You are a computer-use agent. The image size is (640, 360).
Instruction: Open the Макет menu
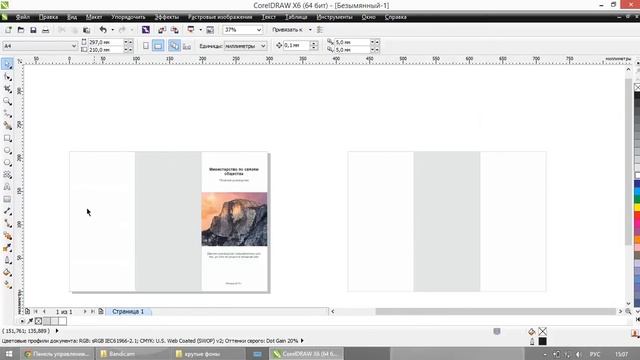[94, 17]
